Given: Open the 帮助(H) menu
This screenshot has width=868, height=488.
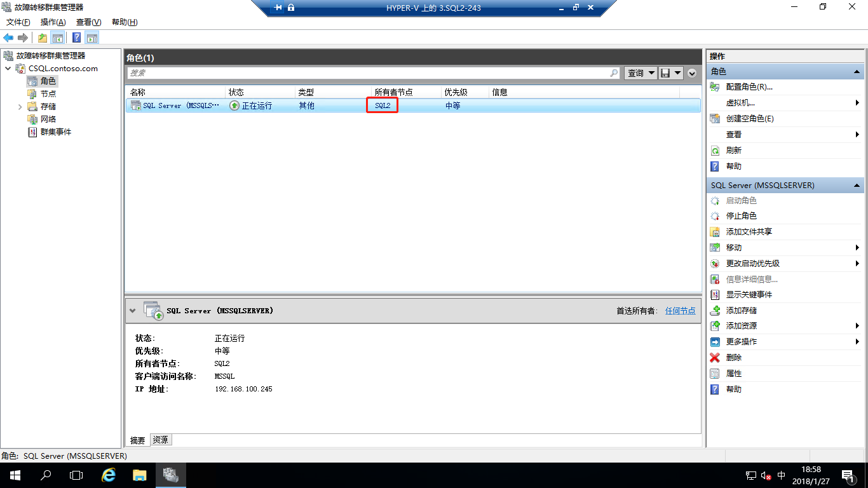Looking at the screenshot, I should [x=125, y=22].
